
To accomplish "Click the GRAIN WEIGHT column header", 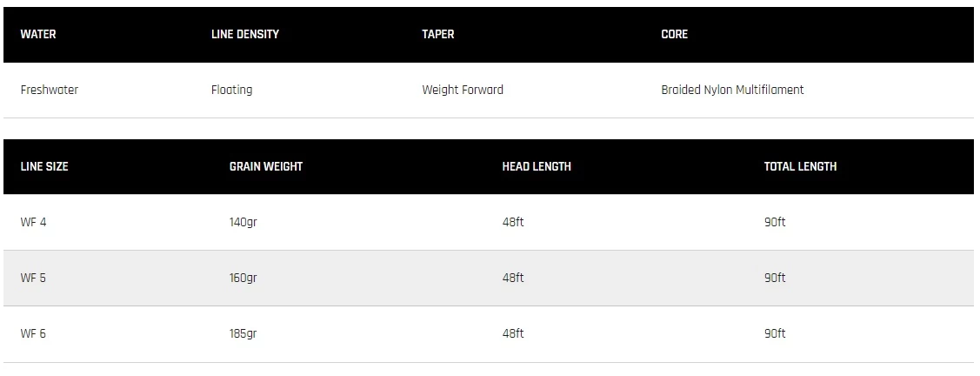I will [x=266, y=166].
